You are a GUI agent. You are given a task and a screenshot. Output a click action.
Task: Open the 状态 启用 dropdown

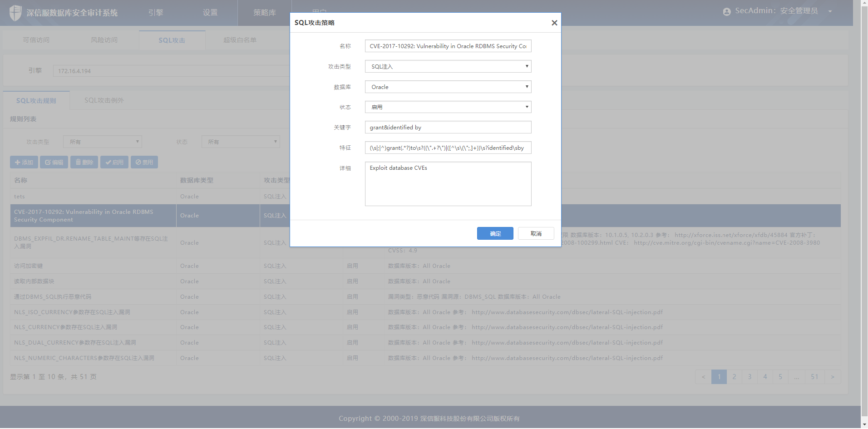(448, 107)
